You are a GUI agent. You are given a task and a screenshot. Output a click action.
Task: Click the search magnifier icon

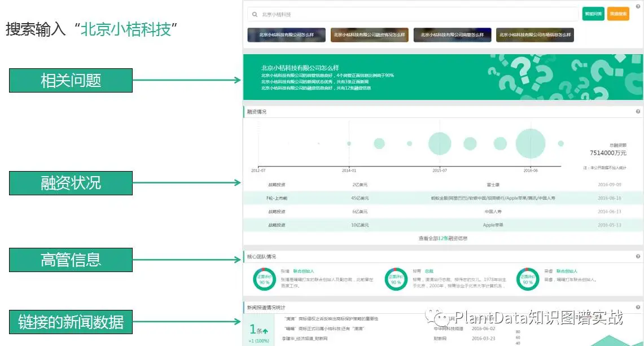(255, 14)
